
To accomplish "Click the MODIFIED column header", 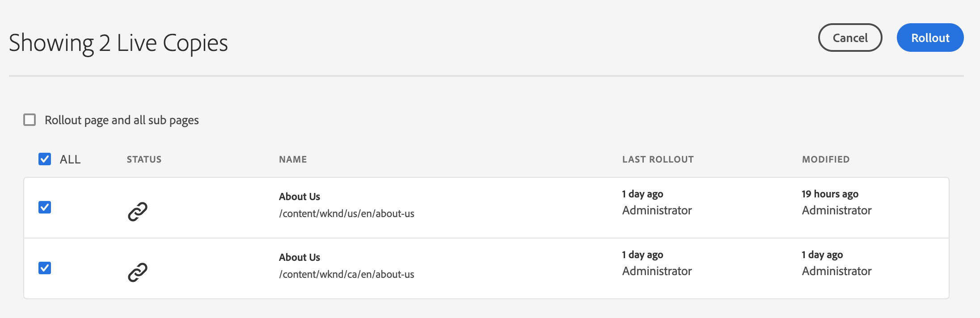I will [826, 159].
